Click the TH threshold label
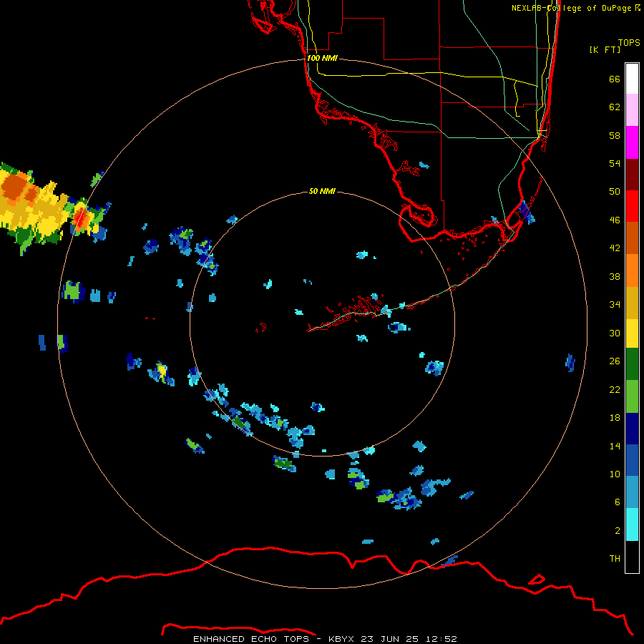 (x=615, y=559)
